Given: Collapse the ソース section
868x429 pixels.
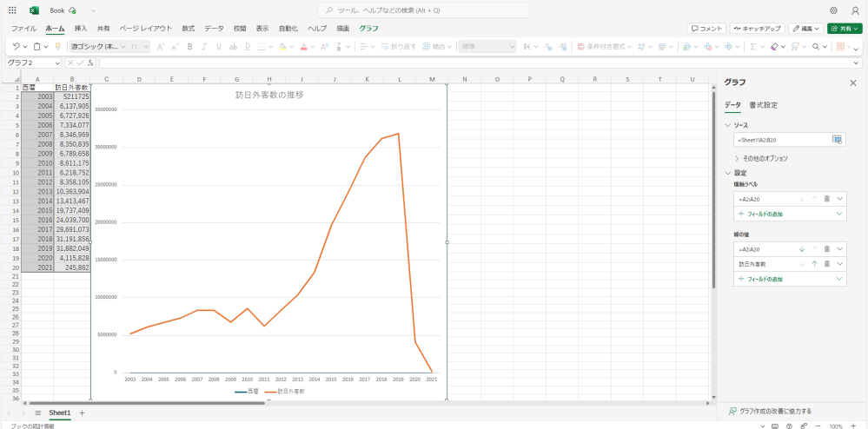Looking at the screenshot, I should 728,125.
